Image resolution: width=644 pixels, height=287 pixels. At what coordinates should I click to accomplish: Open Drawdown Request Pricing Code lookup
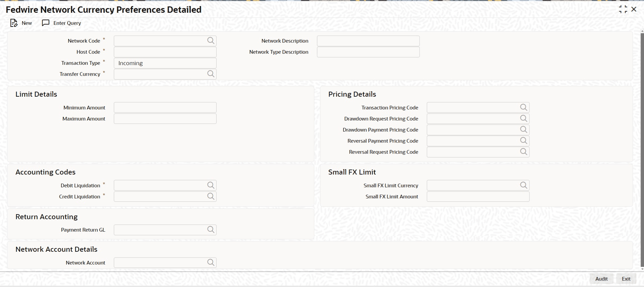coord(523,118)
